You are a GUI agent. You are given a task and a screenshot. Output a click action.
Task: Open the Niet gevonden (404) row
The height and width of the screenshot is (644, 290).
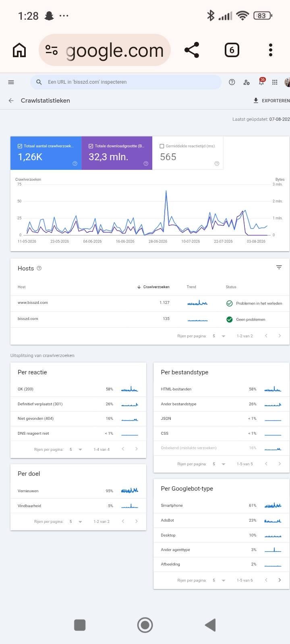(78, 419)
